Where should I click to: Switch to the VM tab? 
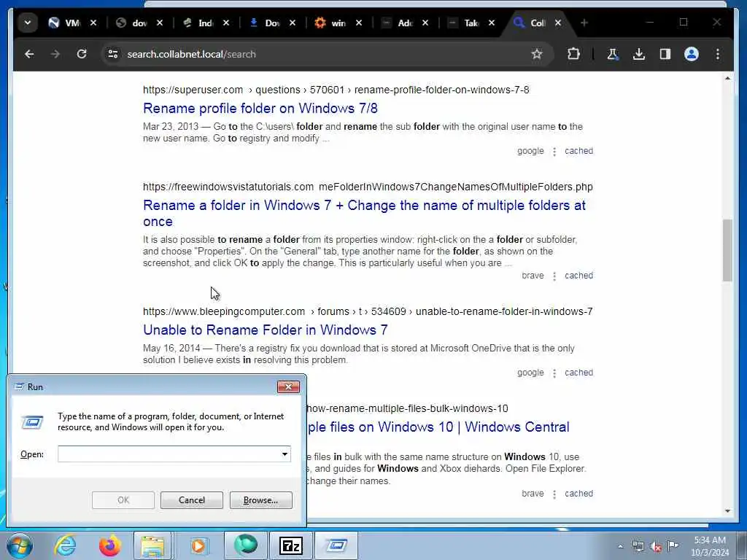(65, 23)
